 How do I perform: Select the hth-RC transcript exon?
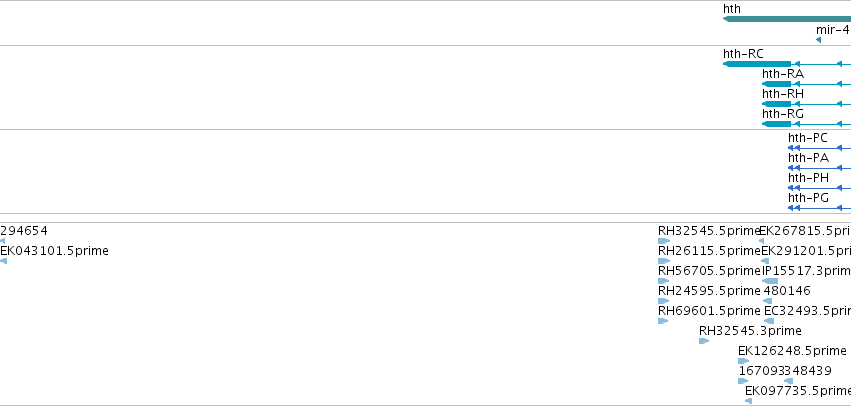757,64
